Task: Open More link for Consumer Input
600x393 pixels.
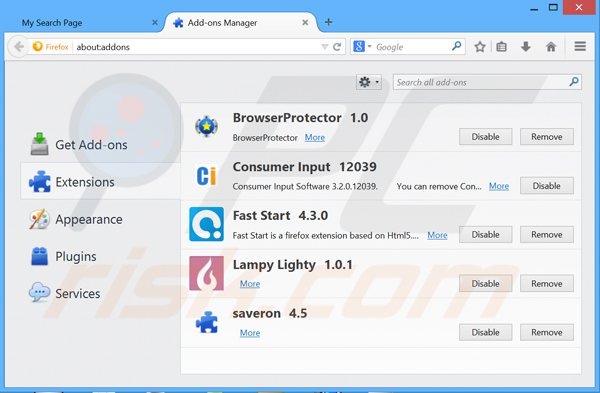Action: pos(499,186)
